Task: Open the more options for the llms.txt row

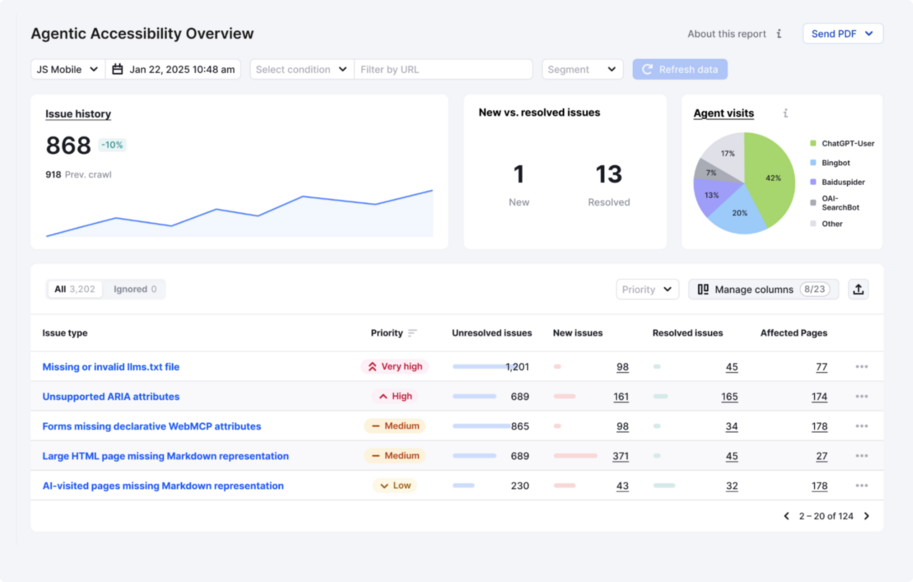Action: click(862, 367)
